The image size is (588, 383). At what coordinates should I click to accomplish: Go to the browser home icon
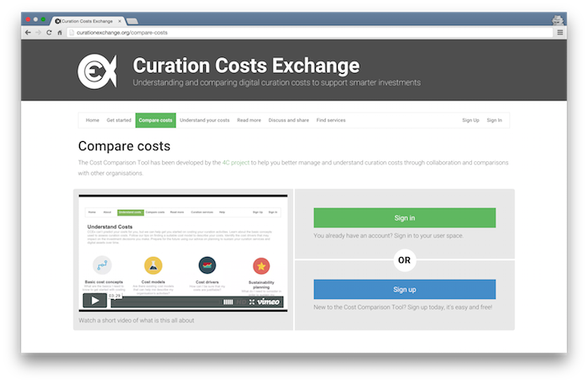click(60, 32)
